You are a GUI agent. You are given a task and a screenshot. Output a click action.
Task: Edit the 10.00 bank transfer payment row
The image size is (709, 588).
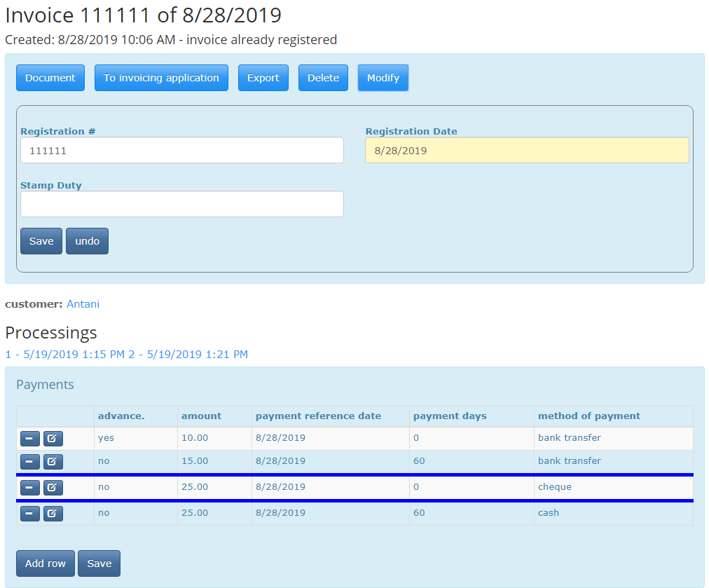(x=53, y=439)
